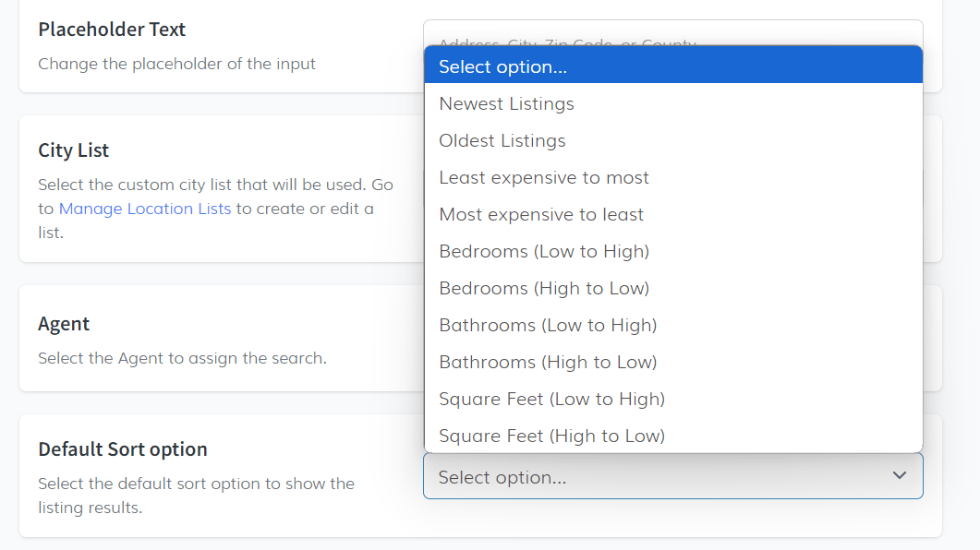980x550 pixels.
Task: Open the Manage Location Lists link
Action: (145, 209)
